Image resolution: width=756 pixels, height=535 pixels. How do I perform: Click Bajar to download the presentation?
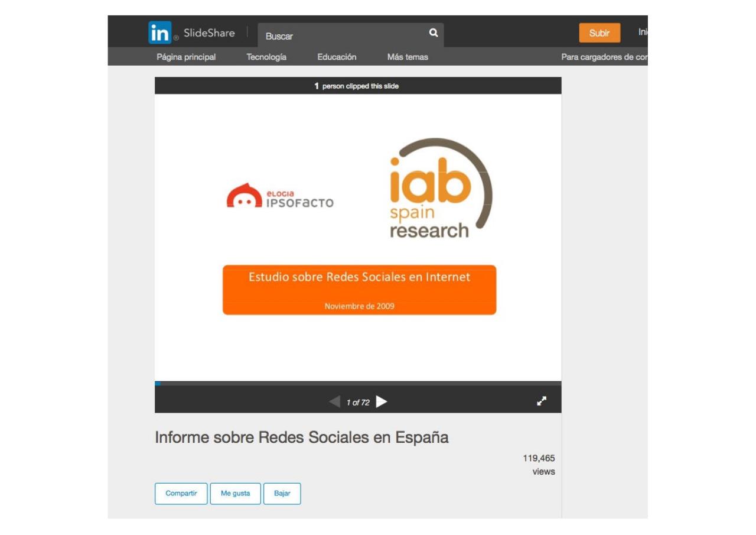(282, 494)
